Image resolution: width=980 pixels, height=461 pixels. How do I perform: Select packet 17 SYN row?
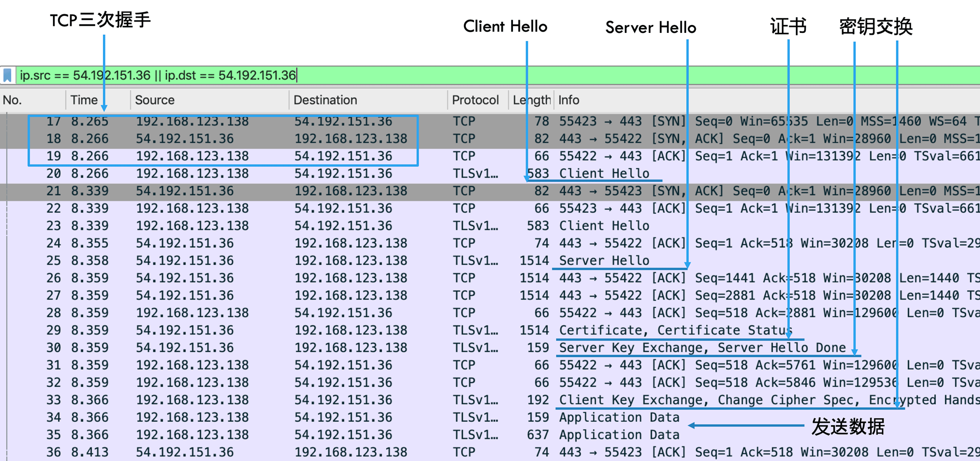point(490,121)
